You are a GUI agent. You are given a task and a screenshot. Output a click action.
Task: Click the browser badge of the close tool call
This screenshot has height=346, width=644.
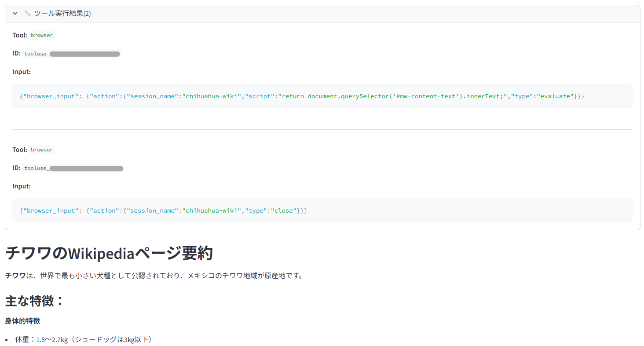tap(42, 150)
